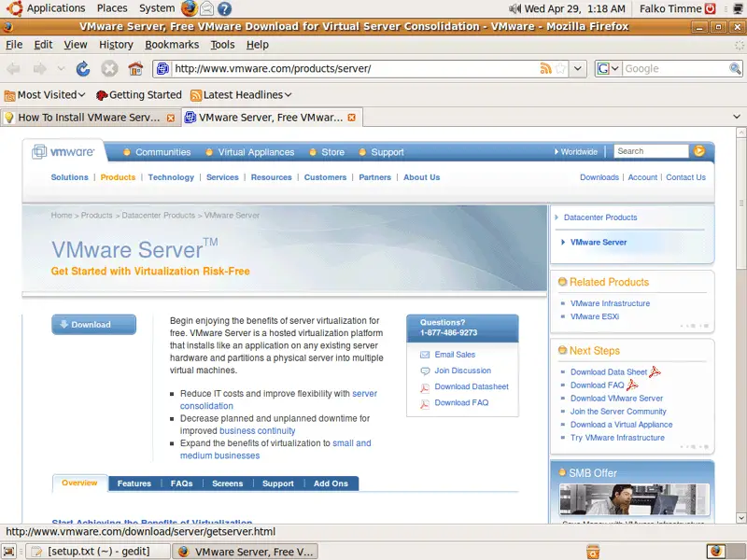The width and height of the screenshot is (747, 560).
Task: Close the VMware Server, Free VMware tab
Action: pyautogui.click(x=352, y=118)
